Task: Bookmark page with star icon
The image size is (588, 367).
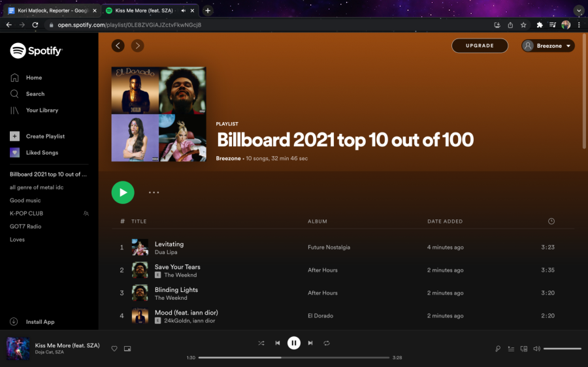Action: [x=523, y=25]
